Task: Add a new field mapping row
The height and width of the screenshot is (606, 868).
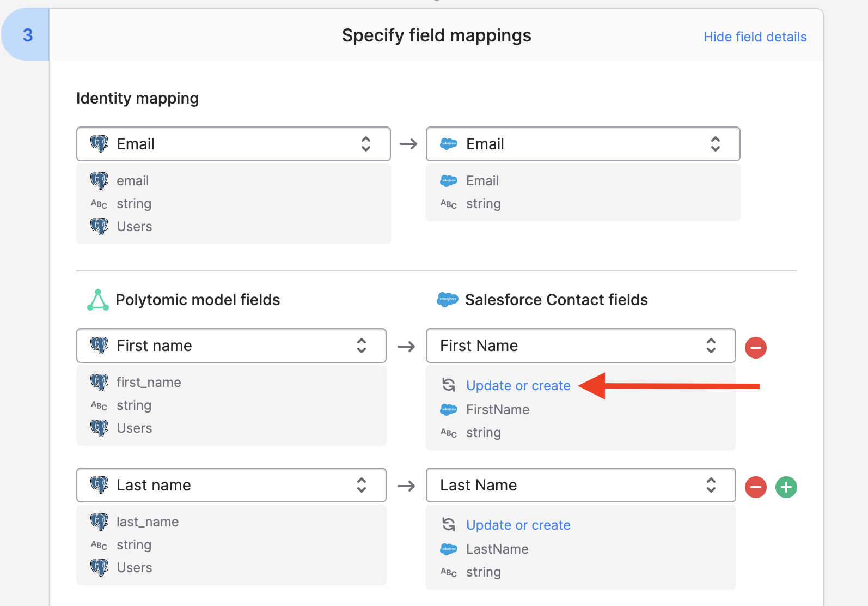Action: pyautogui.click(x=786, y=487)
